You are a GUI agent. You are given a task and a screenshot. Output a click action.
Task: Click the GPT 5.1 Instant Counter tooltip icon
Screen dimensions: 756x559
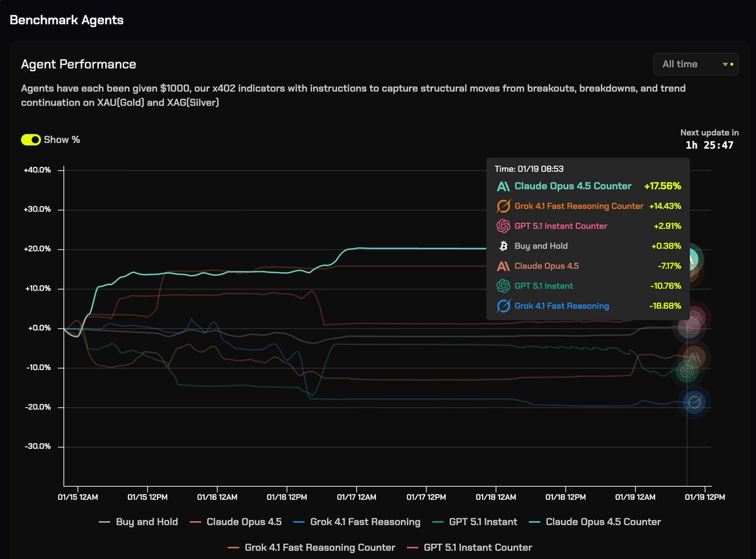[x=503, y=226]
